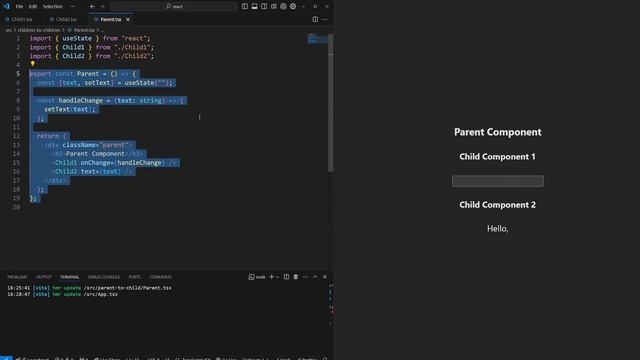This screenshot has height=360, width=640.
Task: Click the Child Component 2 heading
Action: pyautogui.click(x=497, y=205)
